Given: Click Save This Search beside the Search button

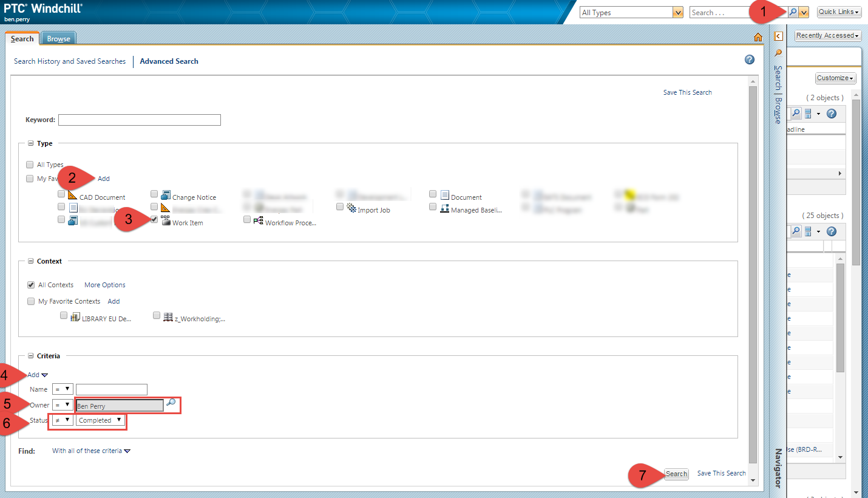Looking at the screenshot, I should (722, 473).
